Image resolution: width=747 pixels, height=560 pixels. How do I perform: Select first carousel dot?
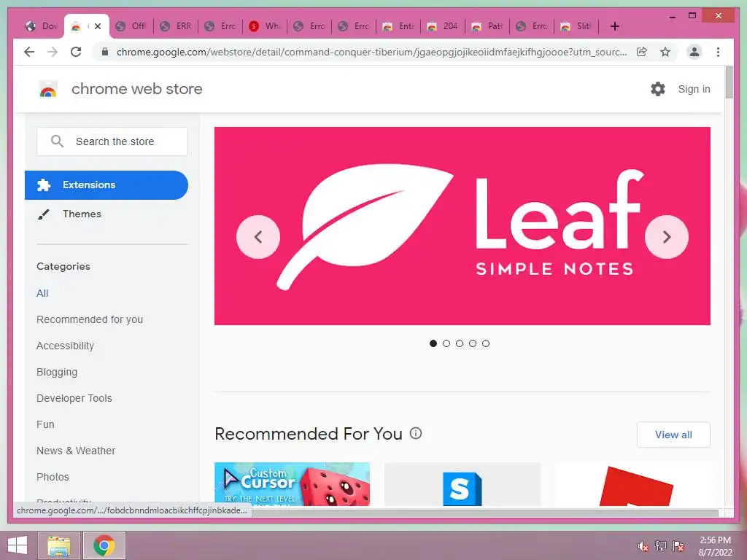(x=433, y=343)
